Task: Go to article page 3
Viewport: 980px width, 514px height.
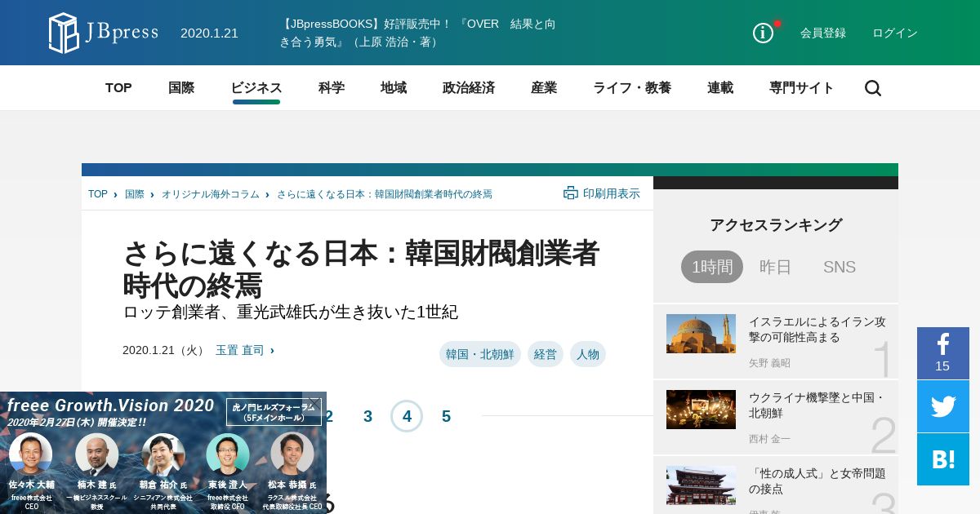Action: tap(367, 416)
